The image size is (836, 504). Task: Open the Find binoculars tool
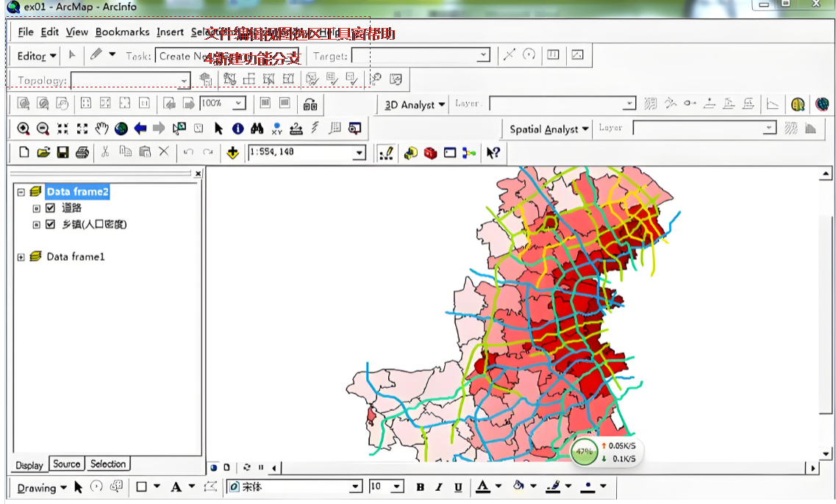click(x=257, y=129)
